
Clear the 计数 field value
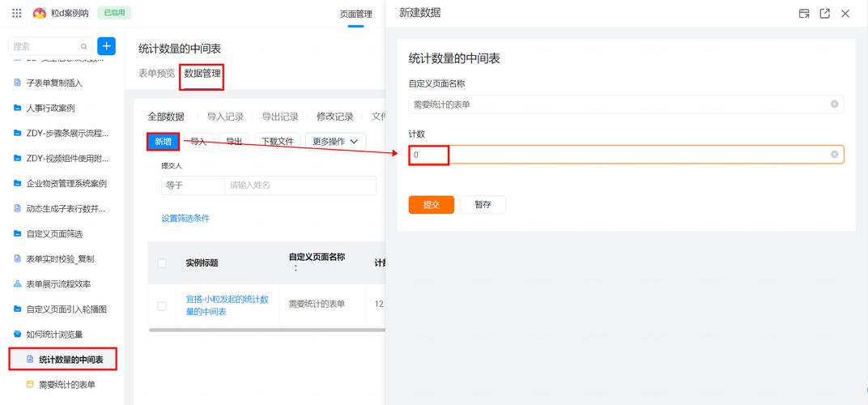[x=834, y=155]
